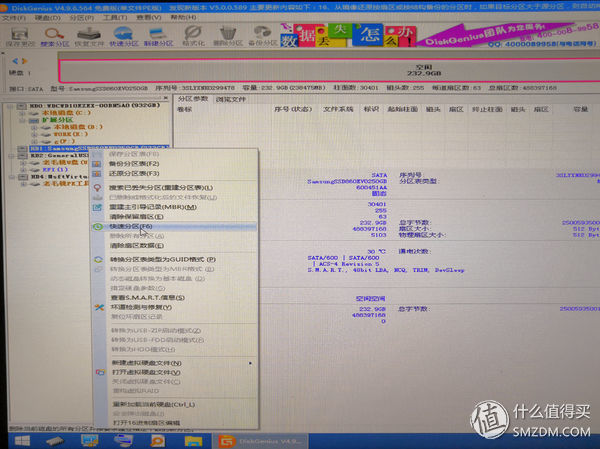The image size is (600, 449).
Task: Open the Disk (硬盘) menu
Action: coord(48,18)
